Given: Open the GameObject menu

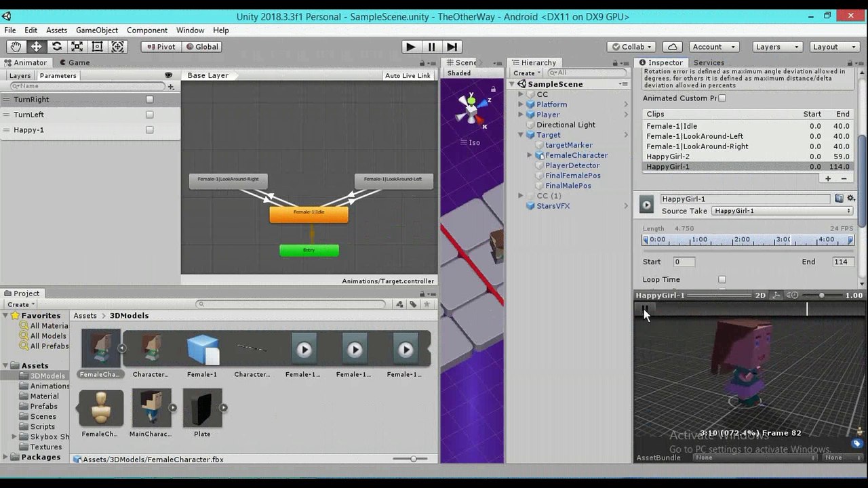Looking at the screenshot, I should click(97, 30).
